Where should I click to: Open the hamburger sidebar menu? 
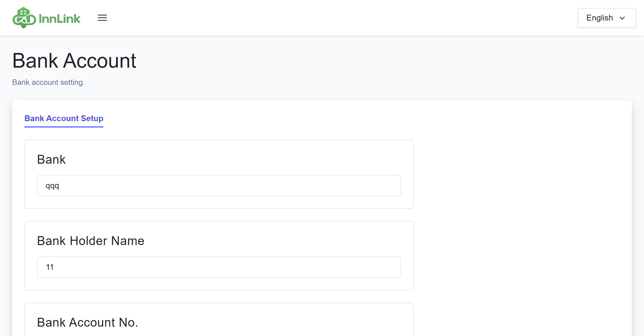pos(102,18)
